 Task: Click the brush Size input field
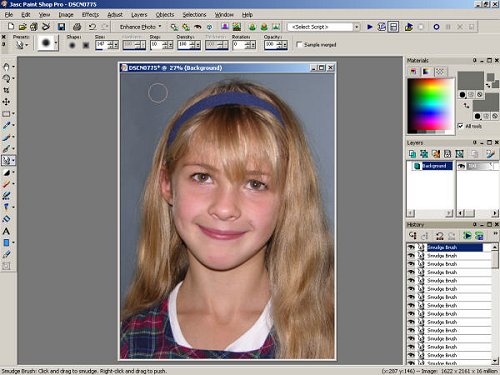click(x=103, y=44)
